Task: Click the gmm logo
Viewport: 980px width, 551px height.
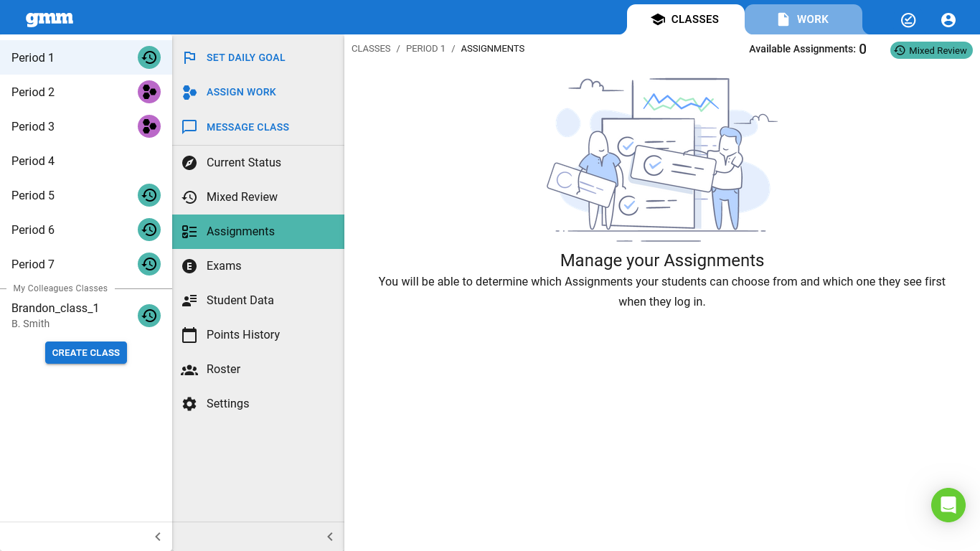Action: point(50,19)
